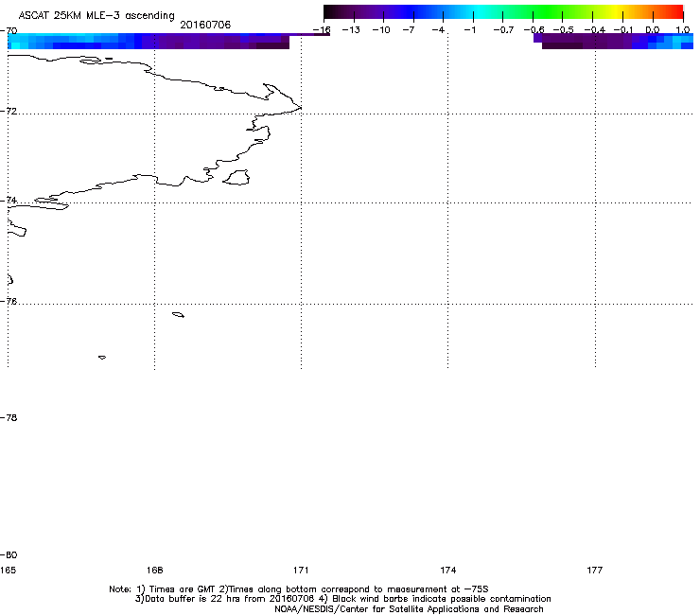Click the small island outline below -76 line
The width and height of the screenshot is (700, 615).
coord(178,315)
